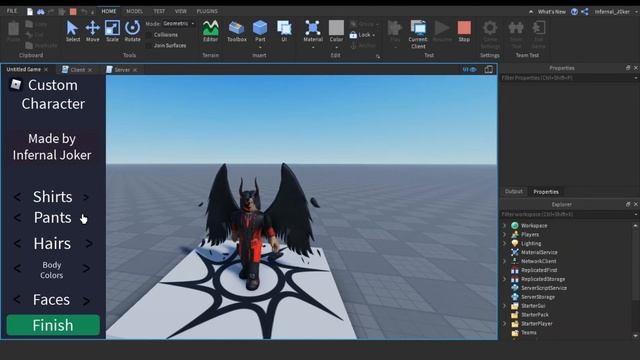The image size is (640, 360).
Task: Toggle the Join Surfaces checkbox
Action: pos(149,46)
